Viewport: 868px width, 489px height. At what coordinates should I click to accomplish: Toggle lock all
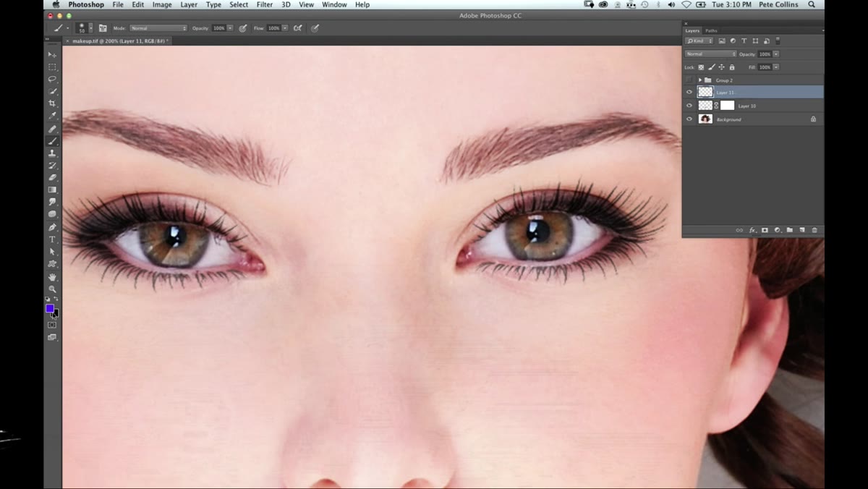tap(732, 67)
